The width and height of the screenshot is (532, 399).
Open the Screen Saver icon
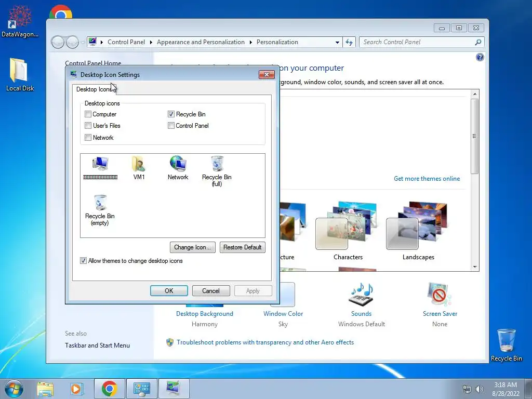coord(440,295)
